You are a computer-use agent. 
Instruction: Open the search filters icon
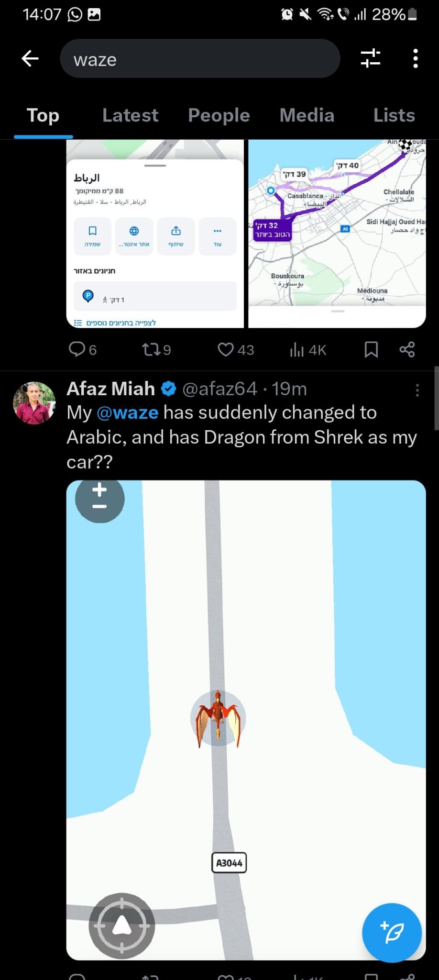pyautogui.click(x=371, y=58)
